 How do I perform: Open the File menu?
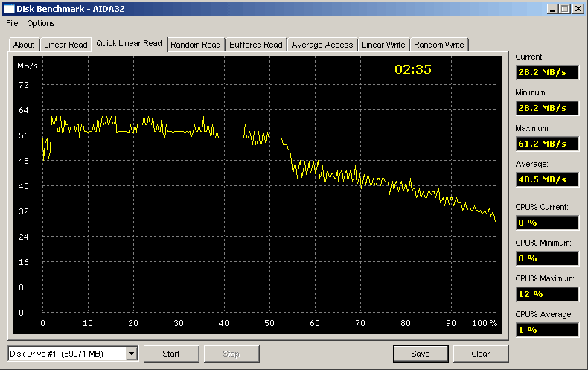pos(12,23)
